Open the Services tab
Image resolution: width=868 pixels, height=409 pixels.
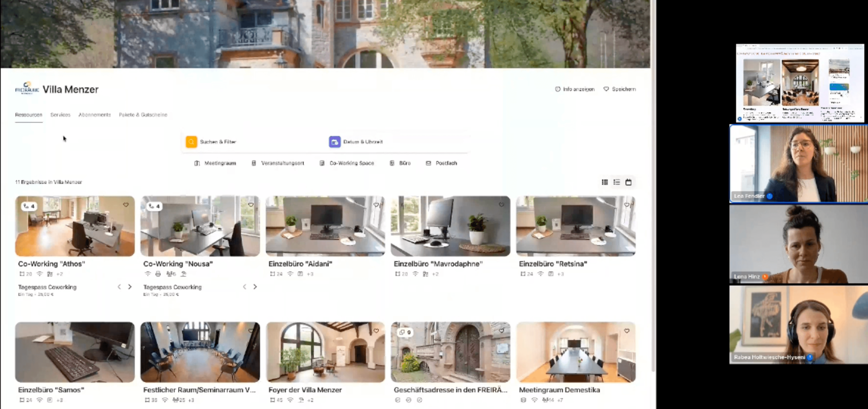click(x=60, y=115)
